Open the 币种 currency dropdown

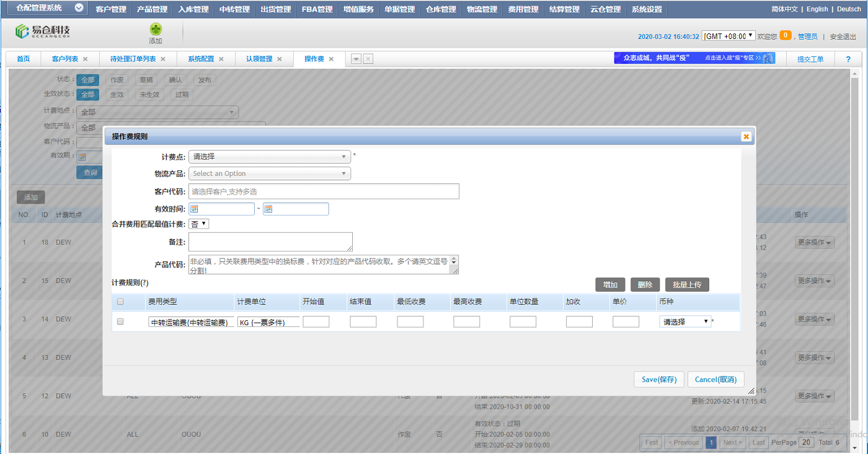click(x=684, y=321)
